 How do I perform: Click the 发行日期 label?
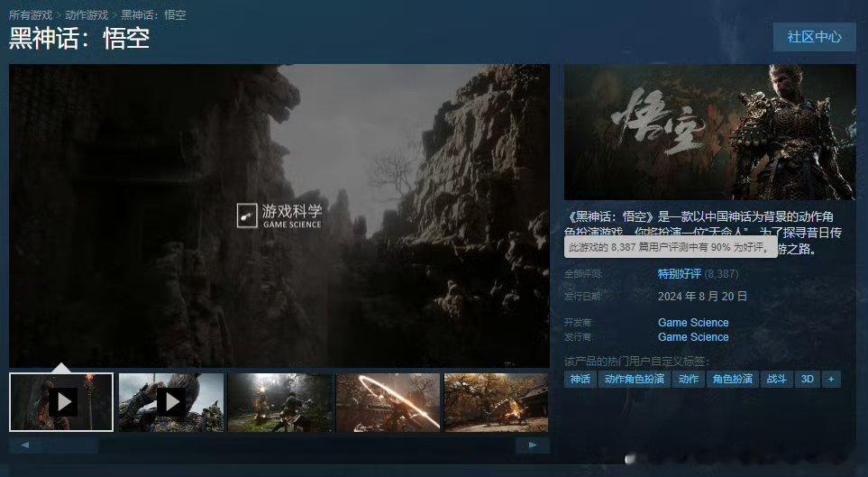coord(583,297)
